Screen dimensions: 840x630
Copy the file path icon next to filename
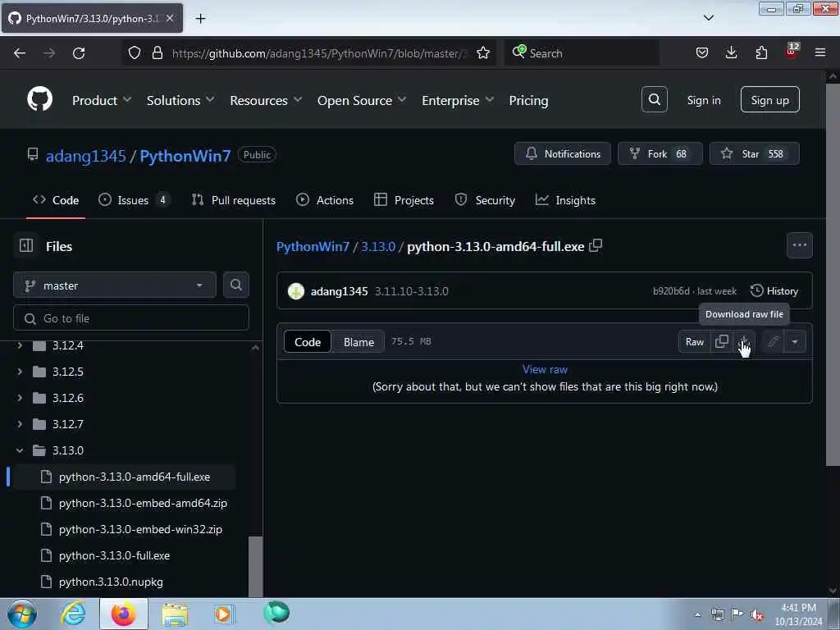(596, 246)
